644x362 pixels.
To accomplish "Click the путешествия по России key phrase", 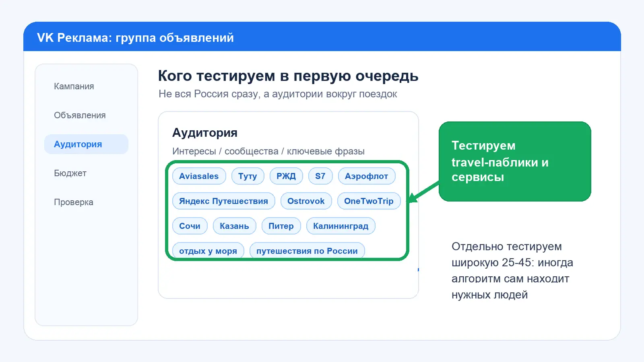I will 307,251.
